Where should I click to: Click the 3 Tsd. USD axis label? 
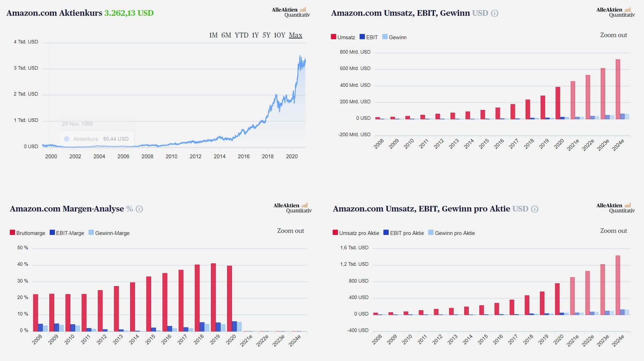[26, 68]
